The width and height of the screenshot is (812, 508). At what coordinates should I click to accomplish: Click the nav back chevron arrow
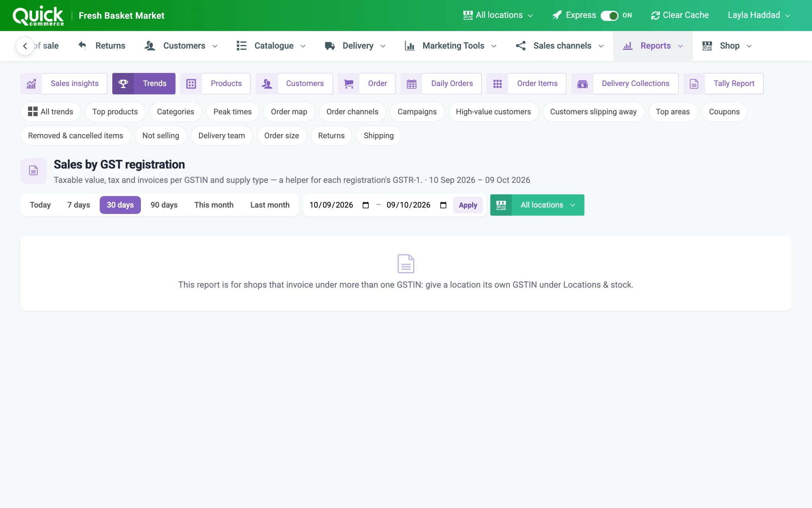click(25, 46)
